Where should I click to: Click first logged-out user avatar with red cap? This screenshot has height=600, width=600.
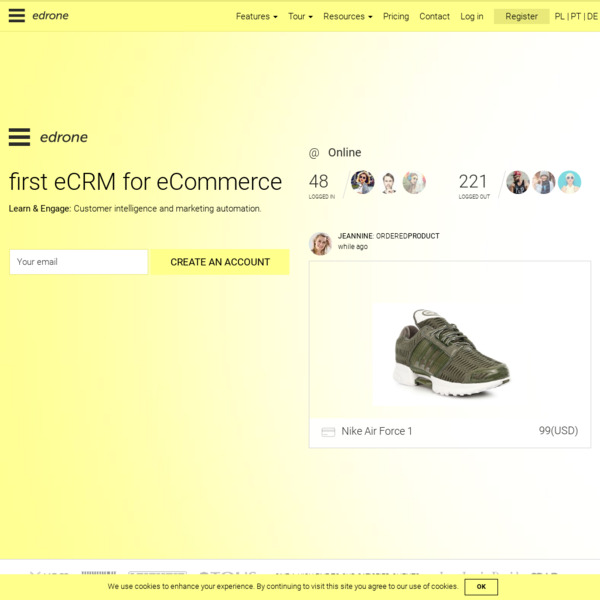click(518, 182)
